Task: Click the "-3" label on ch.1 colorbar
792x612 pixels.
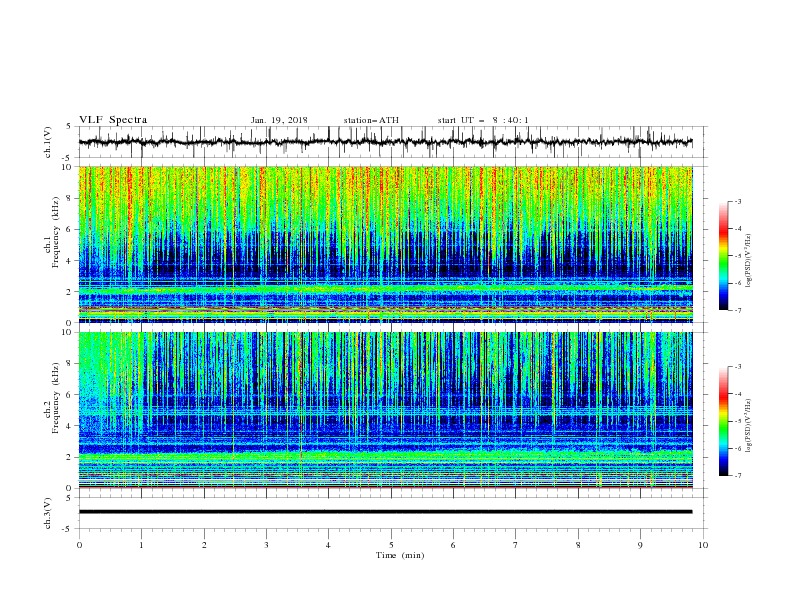Action: point(738,201)
